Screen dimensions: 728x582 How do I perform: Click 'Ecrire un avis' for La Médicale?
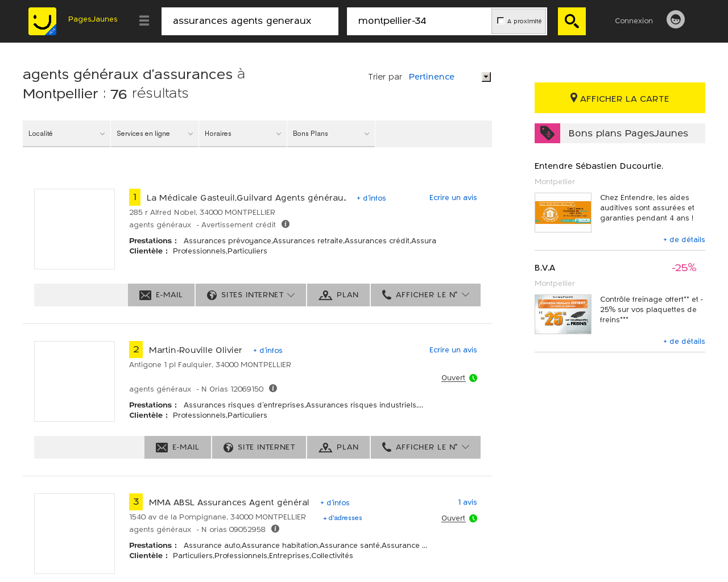pyautogui.click(x=453, y=197)
